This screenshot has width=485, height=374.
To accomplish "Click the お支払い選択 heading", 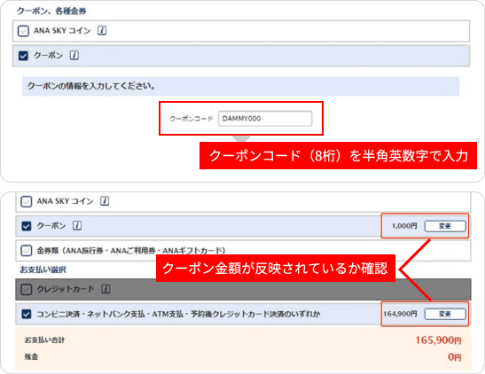I will point(43,270).
